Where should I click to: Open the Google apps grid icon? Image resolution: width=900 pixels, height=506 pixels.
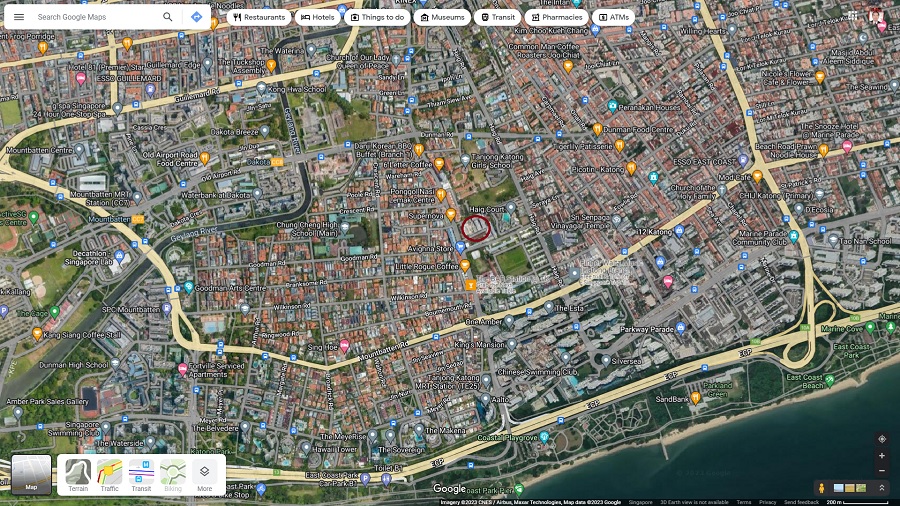coord(852,17)
